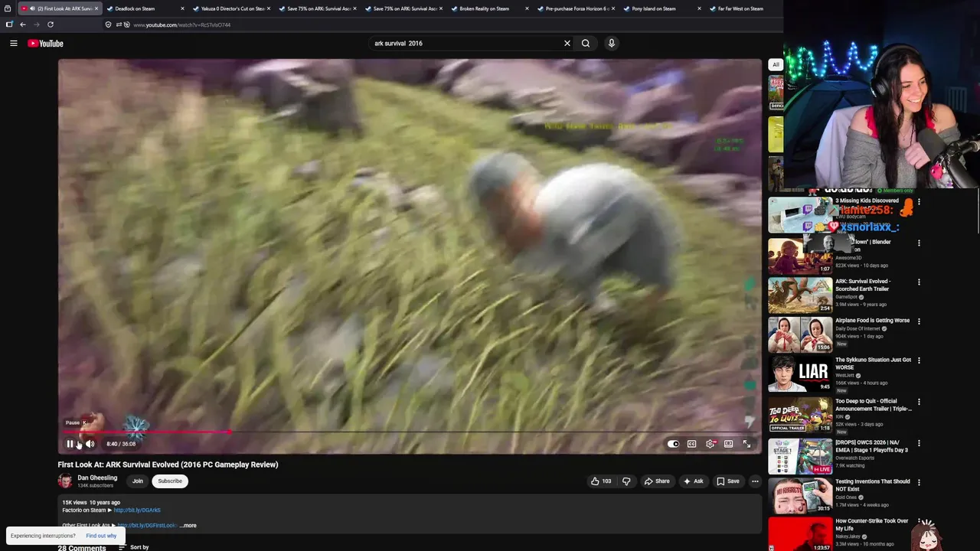Viewport: 980px width, 551px height.
Task: Open options menu for 3 Missing Kids video
Action: point(919,202)
